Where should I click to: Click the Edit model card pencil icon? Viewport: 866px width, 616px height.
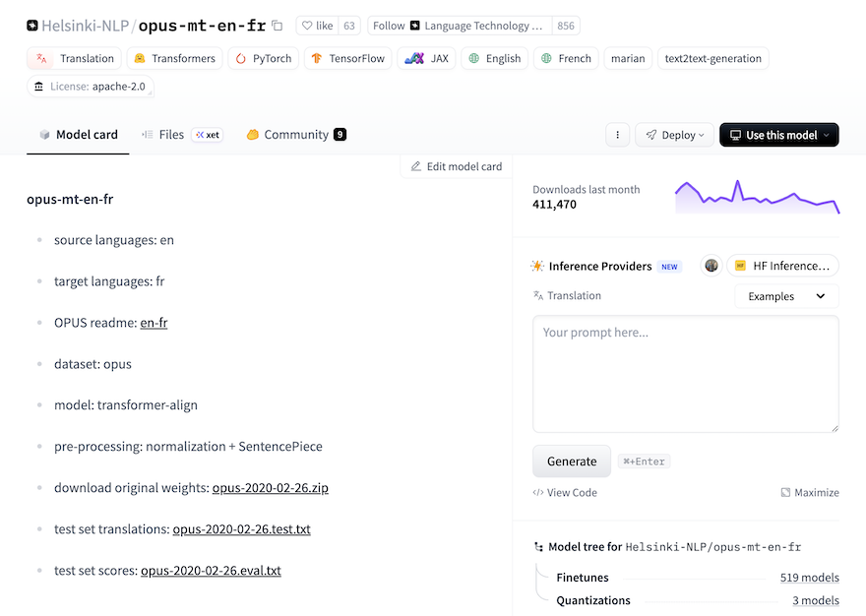[417, 166]
